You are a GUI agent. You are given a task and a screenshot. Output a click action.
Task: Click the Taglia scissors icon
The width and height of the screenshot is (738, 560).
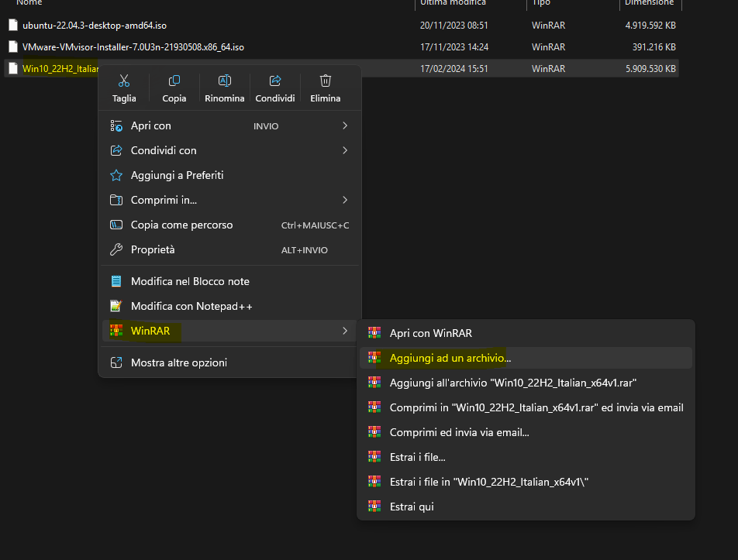click(x=124, y=81)
